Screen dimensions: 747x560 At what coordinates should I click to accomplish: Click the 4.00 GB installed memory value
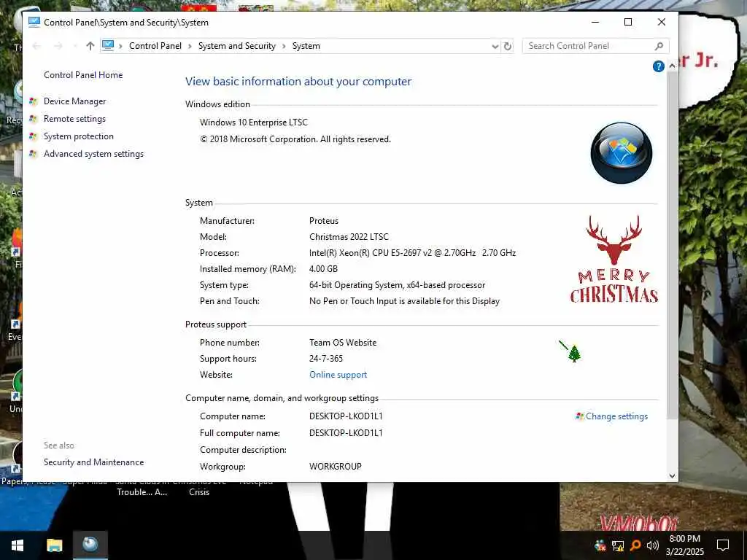323,269
